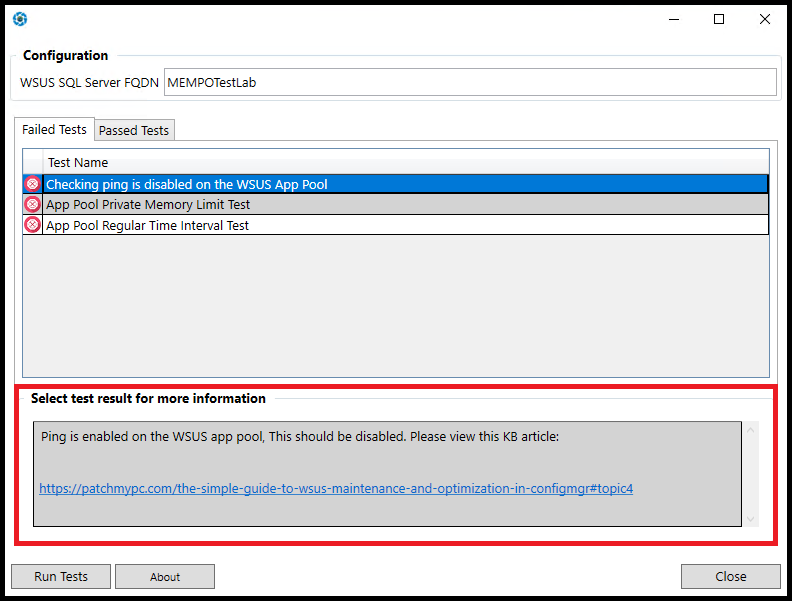792x601 pixels.
Task: Close the window using the title bar X
Action: pos(764,19)
